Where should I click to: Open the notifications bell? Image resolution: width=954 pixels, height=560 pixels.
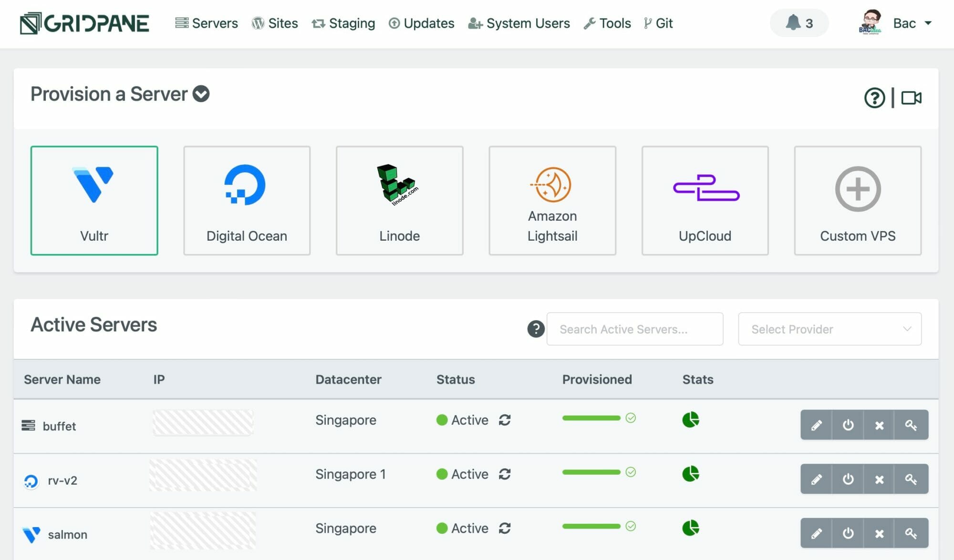[799, 23]
